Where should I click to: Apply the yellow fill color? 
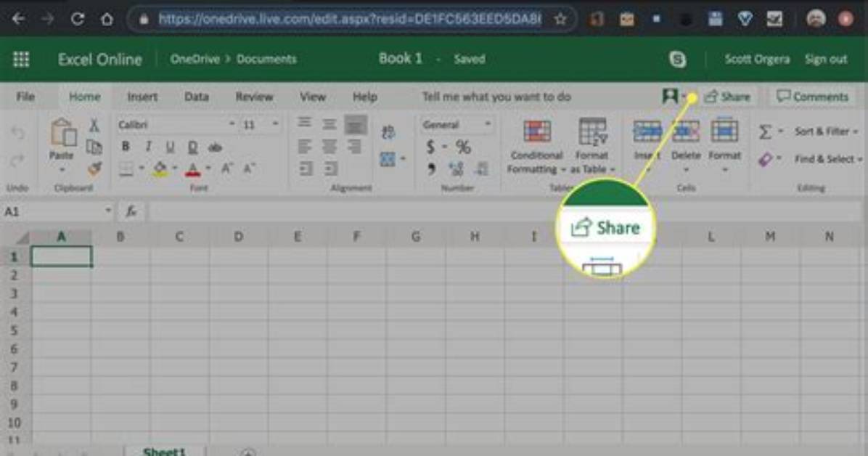[x=160, y=168]
